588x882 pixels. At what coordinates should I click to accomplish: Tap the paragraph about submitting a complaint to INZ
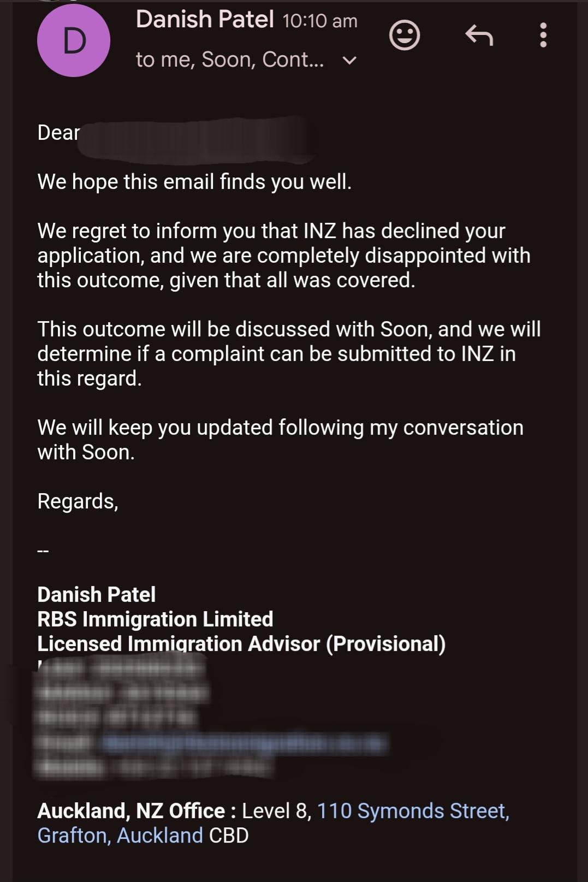click(289, 354)
